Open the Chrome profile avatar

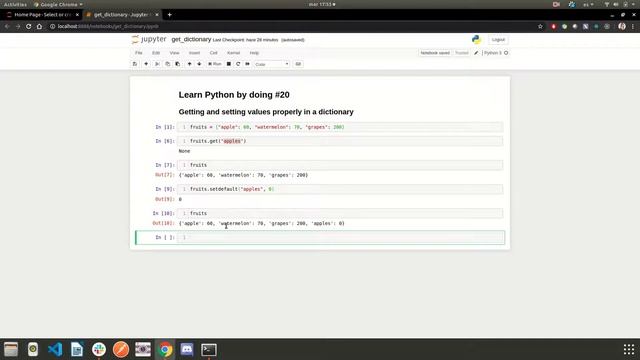622,26
